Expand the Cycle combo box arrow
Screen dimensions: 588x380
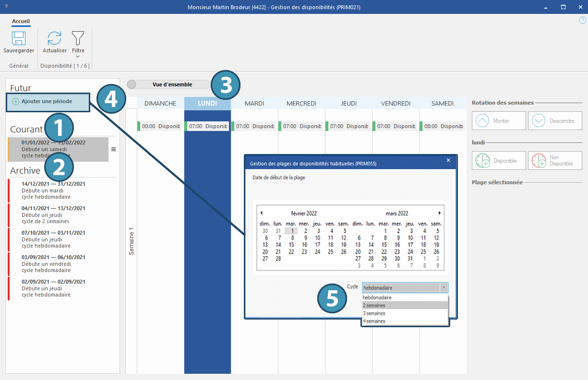[444, 288]
